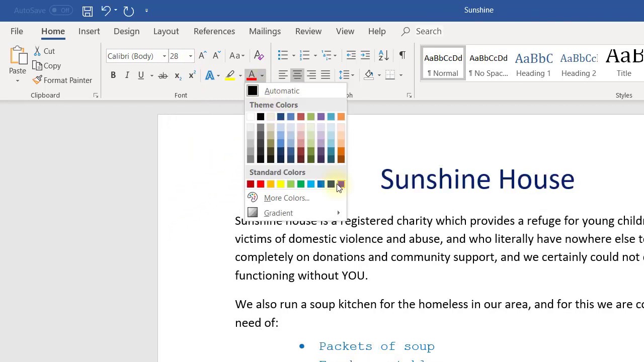Viewport: 644px width, 362px height.
Task: Toggle Align Left
Action: click(283, 75)
